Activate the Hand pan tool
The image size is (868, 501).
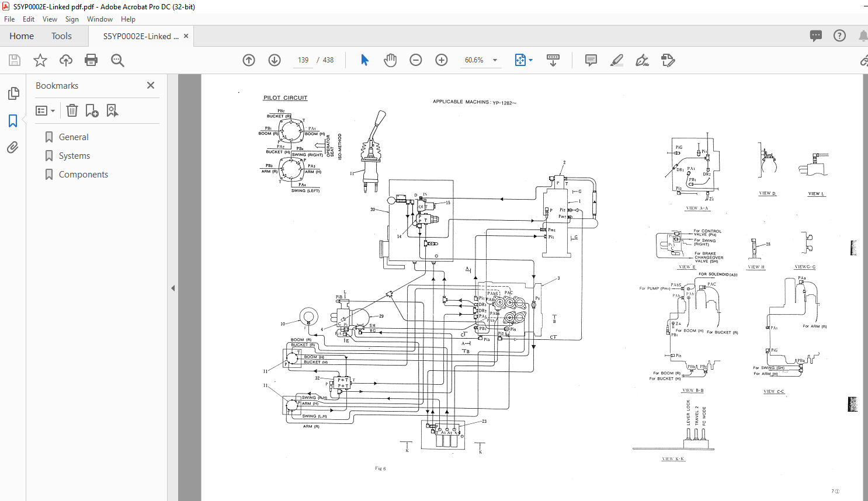[390, 60]
